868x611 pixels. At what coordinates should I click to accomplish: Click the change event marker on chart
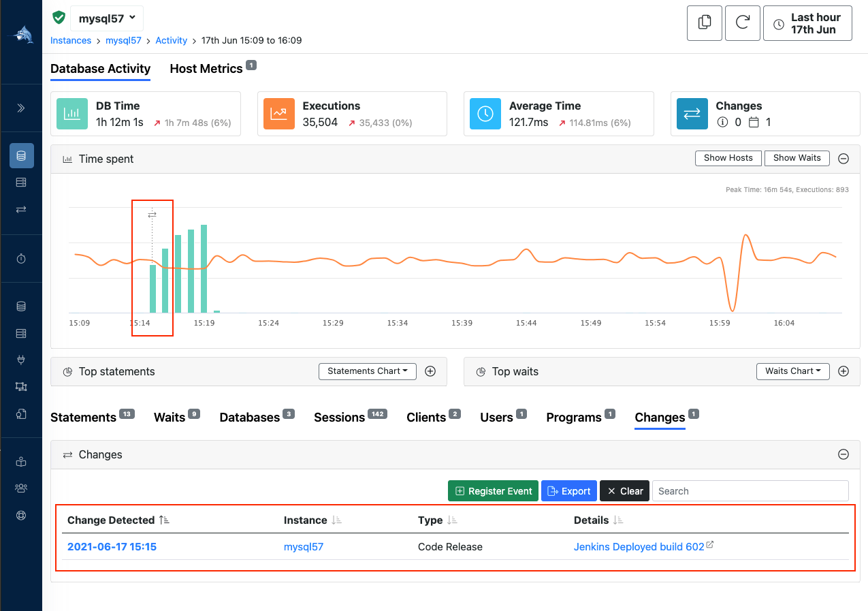(152, 215)
